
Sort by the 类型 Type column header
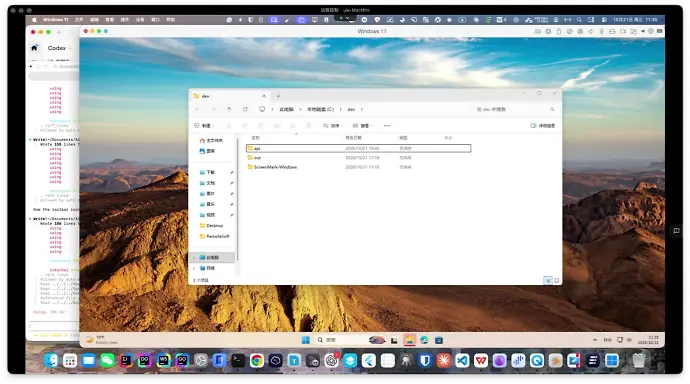(x=403, y=138)
